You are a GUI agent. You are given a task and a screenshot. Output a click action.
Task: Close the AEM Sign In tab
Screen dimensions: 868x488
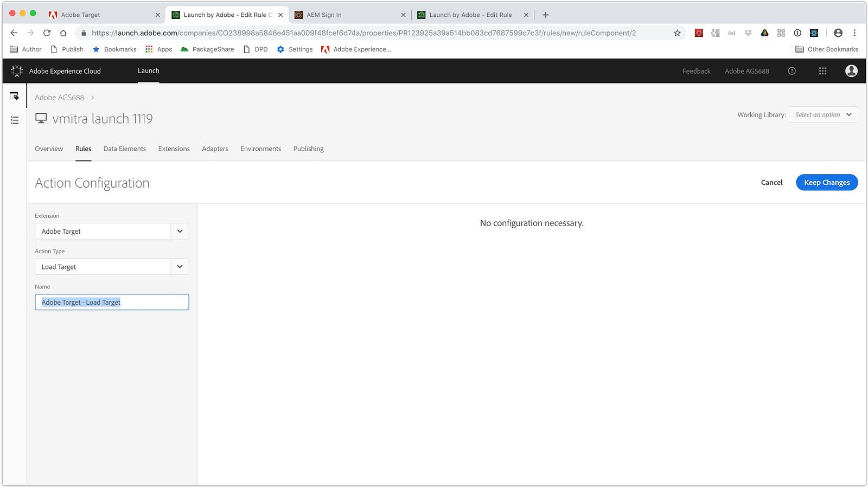tap(403, 15)
